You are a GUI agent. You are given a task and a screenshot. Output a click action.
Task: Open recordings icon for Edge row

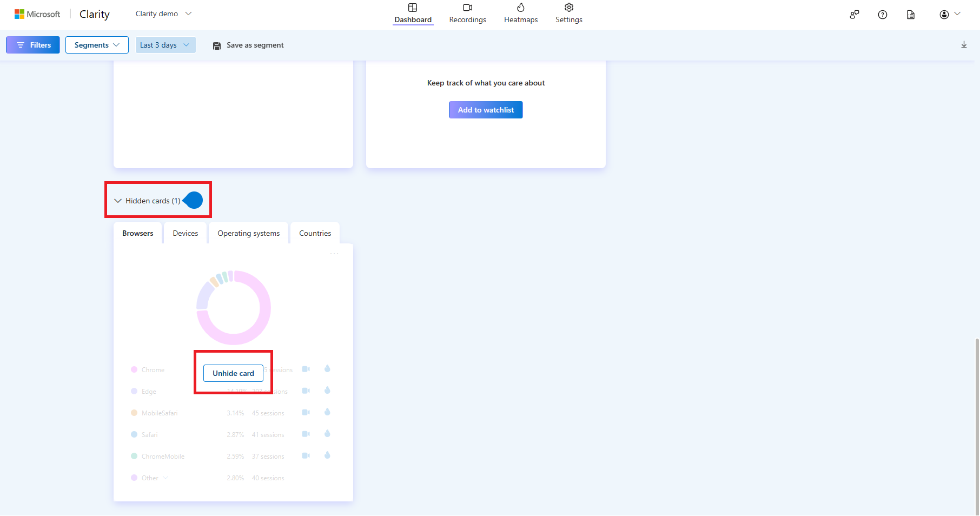pyautogui.click(x=306, y=391)
